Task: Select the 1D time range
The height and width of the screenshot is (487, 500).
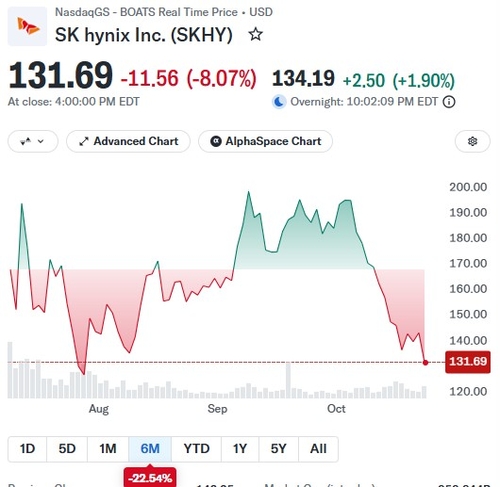Action: [27, 449]
